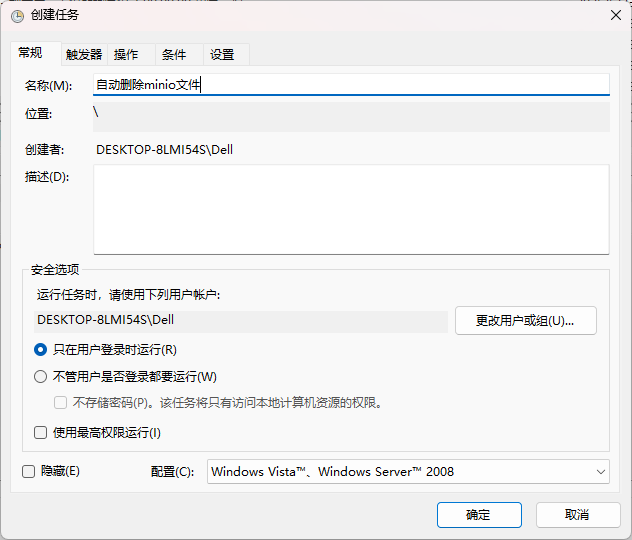
Task: Check the 隐藏 checkbox
Action: coord(28,471)
